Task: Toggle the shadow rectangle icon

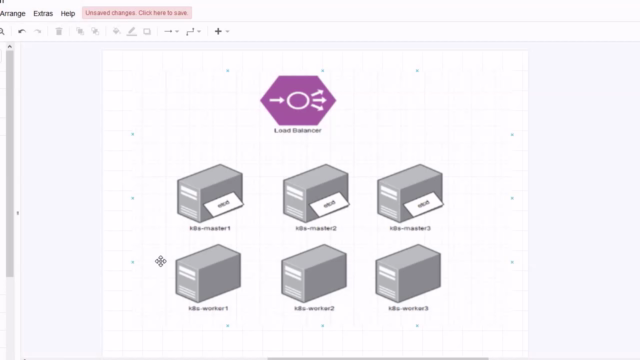Action: click(147, 31)
